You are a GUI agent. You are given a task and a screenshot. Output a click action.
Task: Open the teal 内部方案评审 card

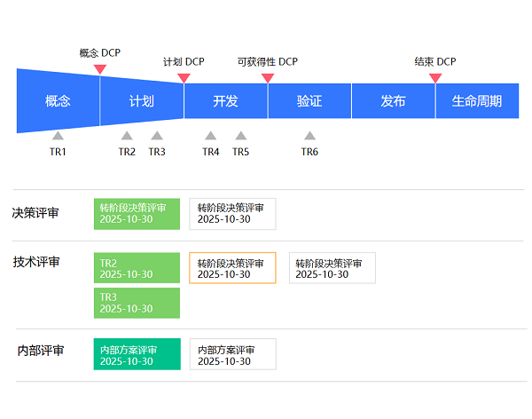(x=137, y=354)
